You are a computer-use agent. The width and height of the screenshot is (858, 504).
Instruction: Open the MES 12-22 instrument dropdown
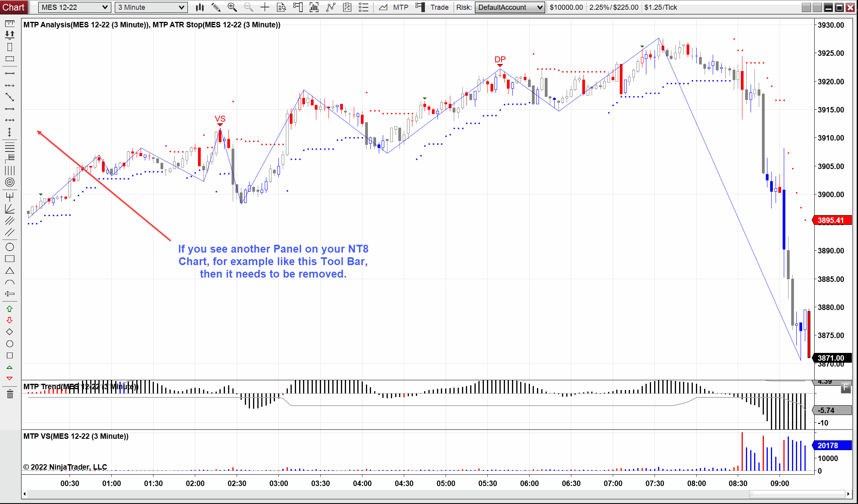pyautogui.click(x=74, y=7)
